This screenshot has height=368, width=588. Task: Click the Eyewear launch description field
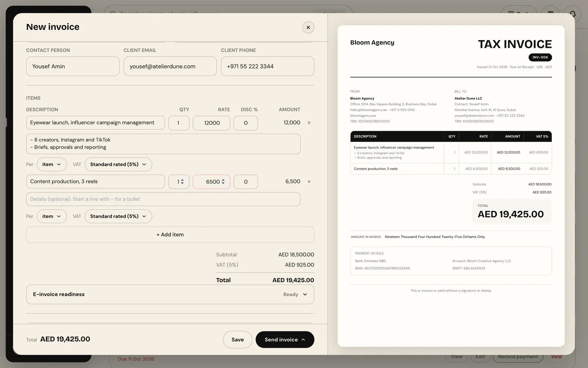(x=96, y=123)
